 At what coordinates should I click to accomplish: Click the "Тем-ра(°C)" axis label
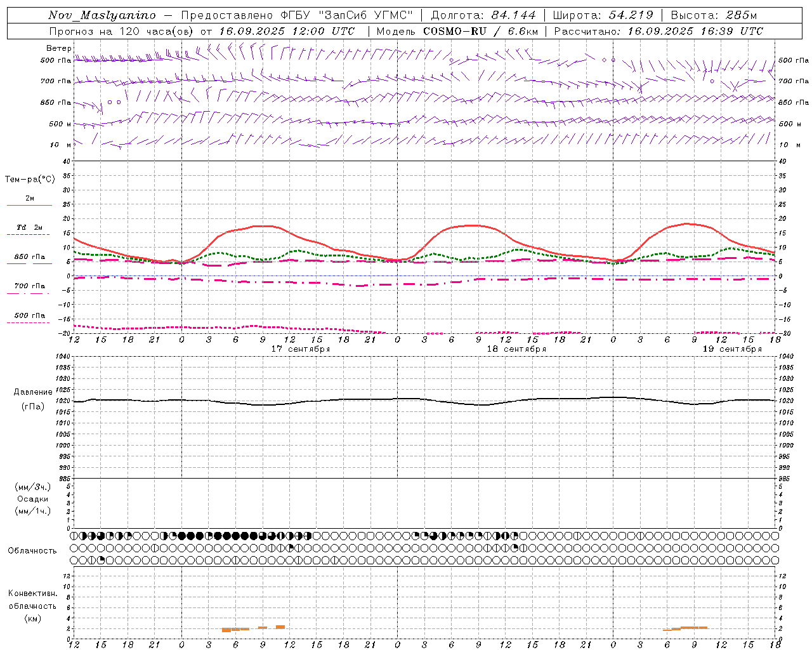coord(30,180)
